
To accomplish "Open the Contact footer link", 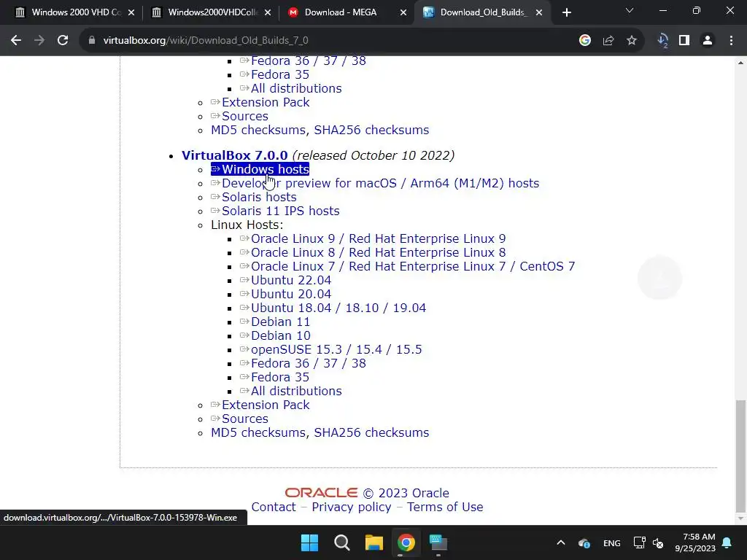I will point(274,507).
